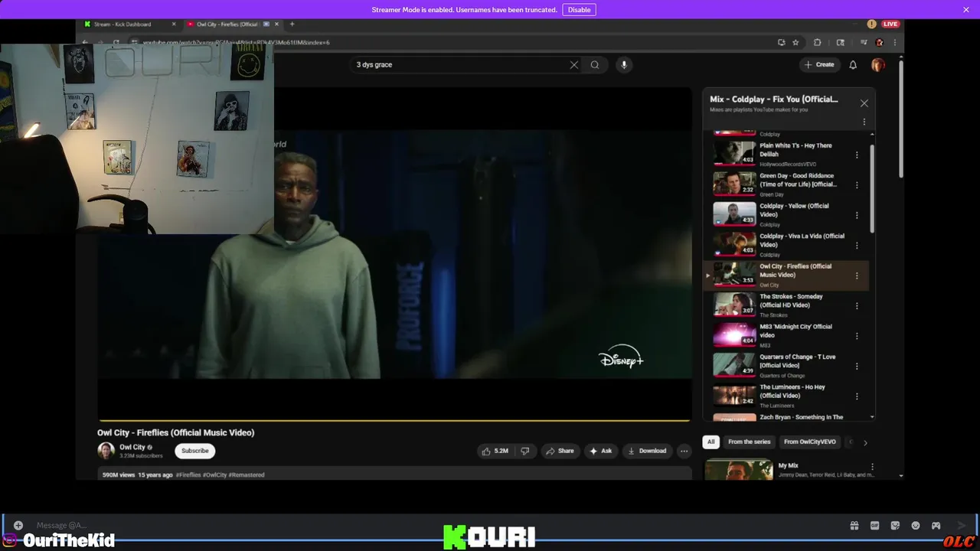
Task: Select the From OwlCityVEVO chip
Action: [x=809, y=442]
